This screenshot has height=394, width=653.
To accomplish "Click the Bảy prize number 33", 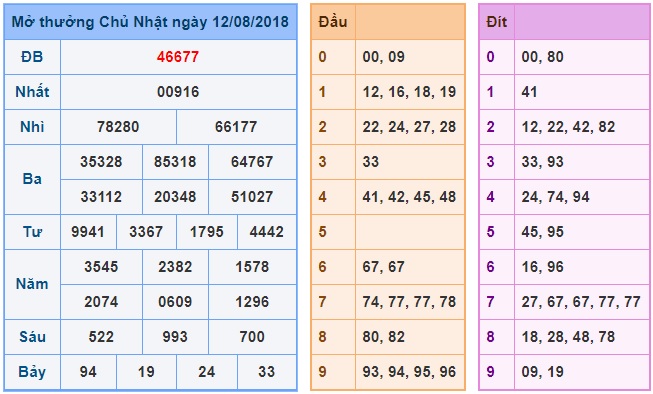I will 267,372.
